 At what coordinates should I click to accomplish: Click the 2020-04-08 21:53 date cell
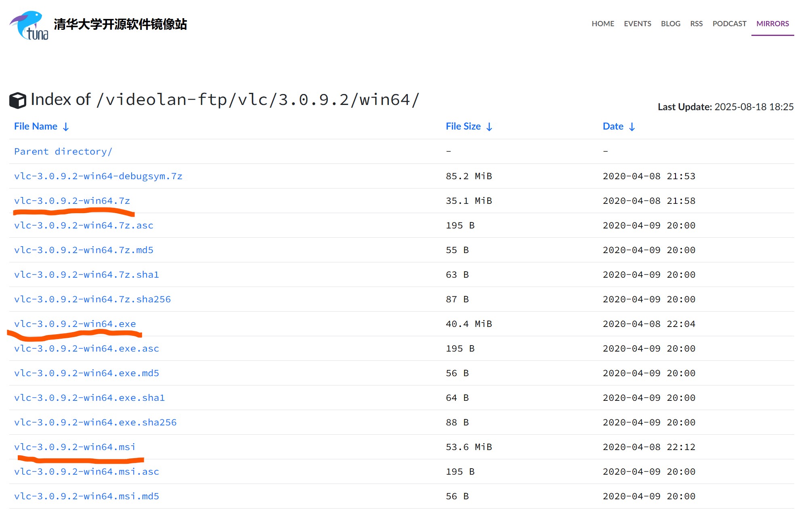(649, 176)
